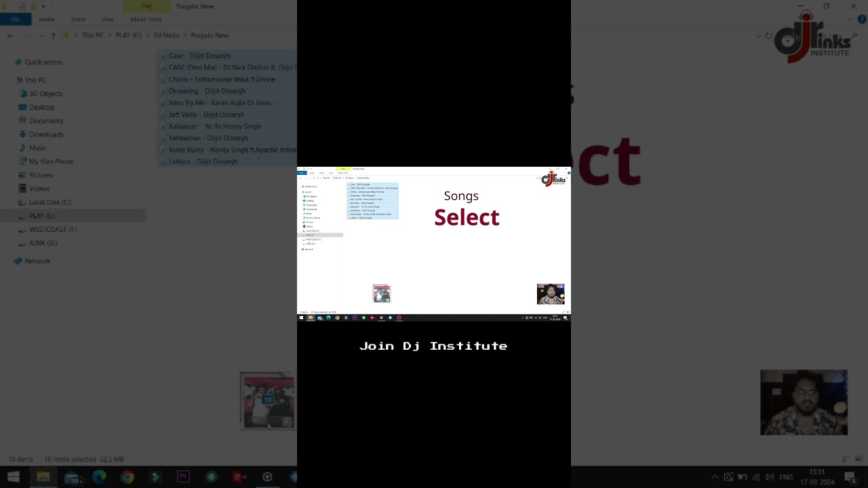Open address history dropdown beside the large refresh icon

pyautogui.click(x=758, y=36)
